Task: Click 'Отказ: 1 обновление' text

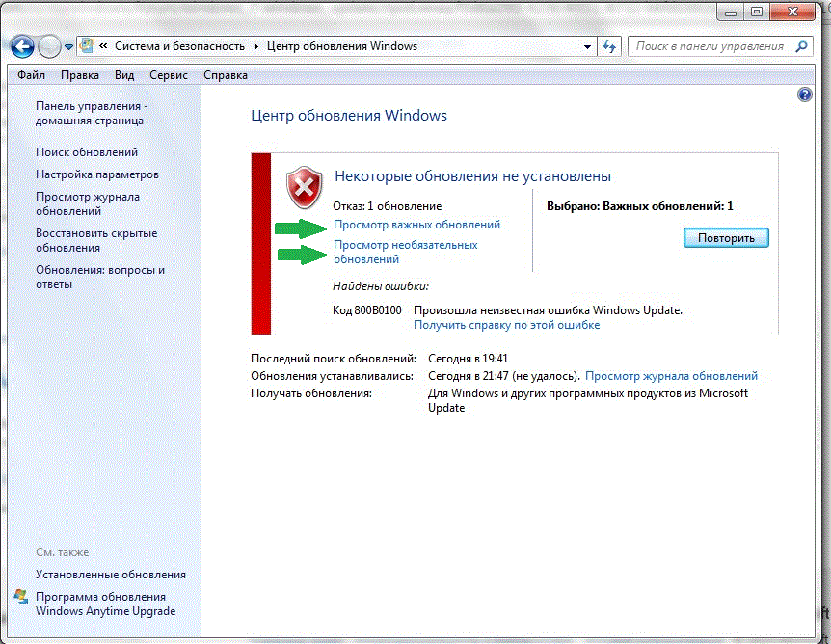Action: (387, 206)
